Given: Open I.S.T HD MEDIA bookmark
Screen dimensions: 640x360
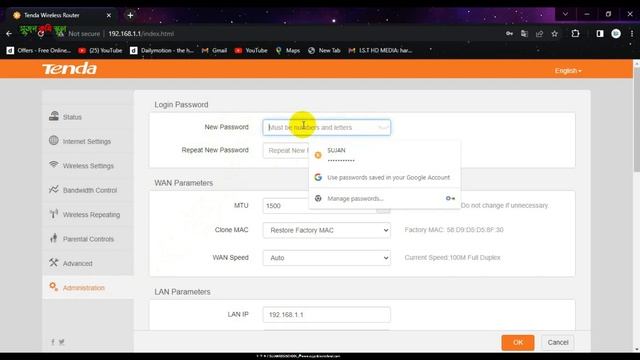Looking at the screenshot, I should point(380,50).
